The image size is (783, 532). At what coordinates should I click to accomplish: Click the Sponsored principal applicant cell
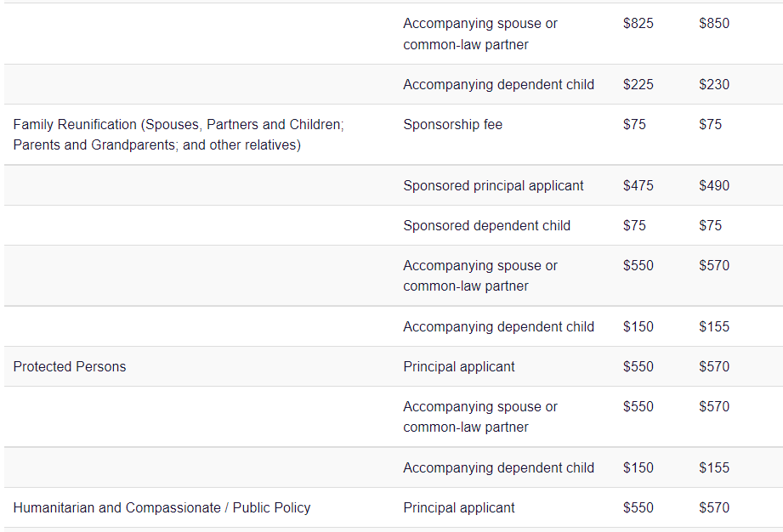pyautogui.click(x=493, y=185)
